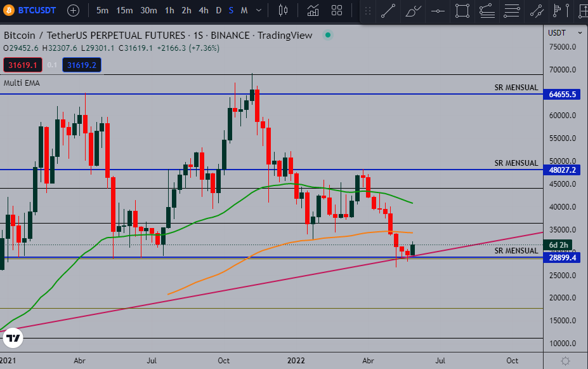Click the OHLC values row text

[x=112, y=48]
